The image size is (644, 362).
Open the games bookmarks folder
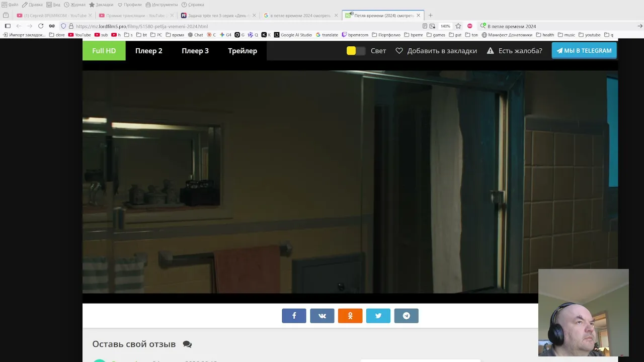[436, 35]
